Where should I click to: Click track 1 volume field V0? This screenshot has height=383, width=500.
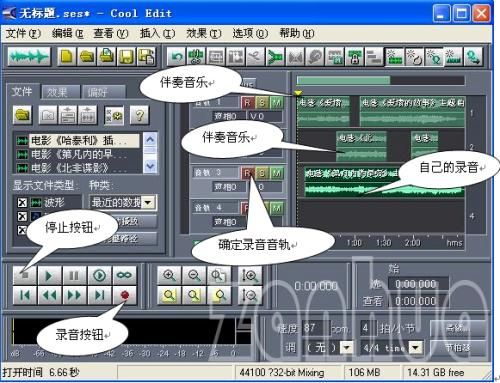pos(265,116)
